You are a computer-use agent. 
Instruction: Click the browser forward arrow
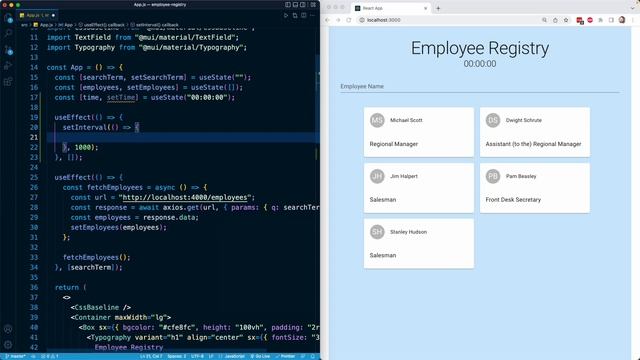point(338,20)
